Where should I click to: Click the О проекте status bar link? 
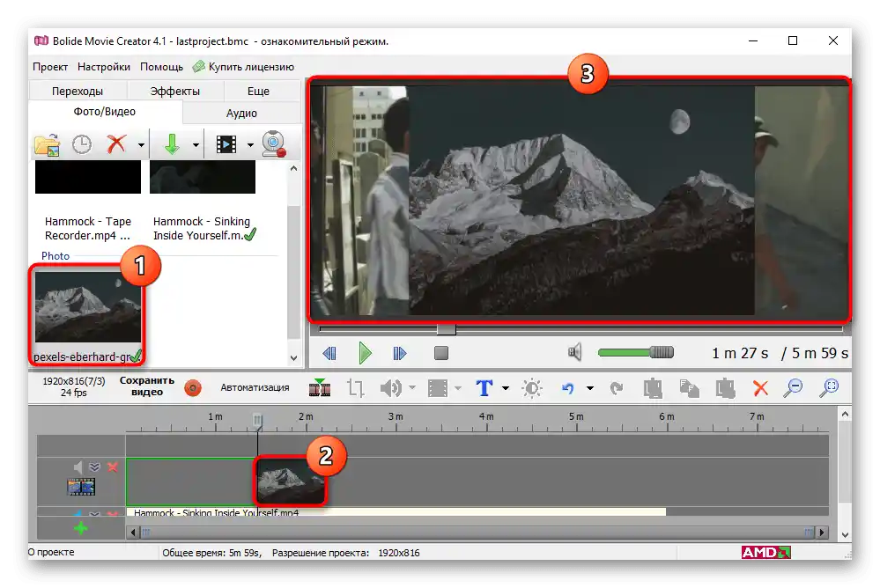pyautogui.click(x=51, y=552)
